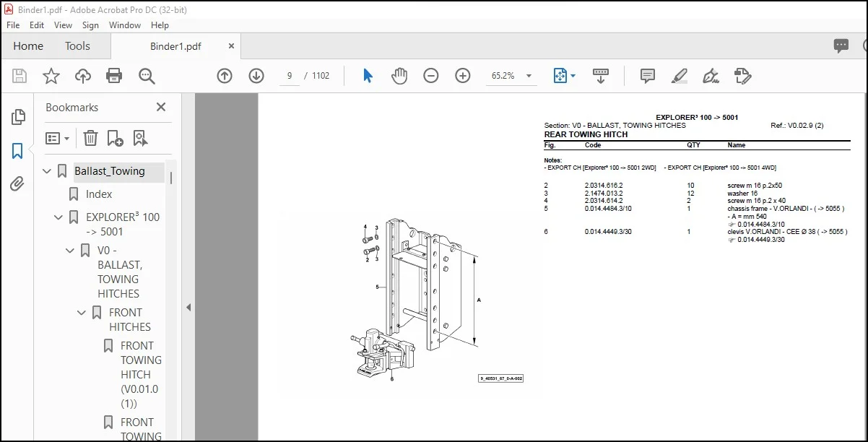Add a sticky note comment
Viewport: 868px width, 442px height.
coord(648,76)
